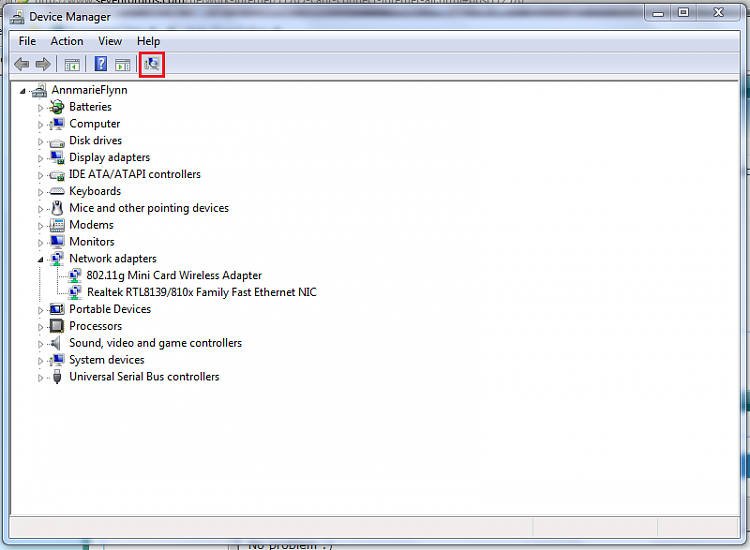The image size is (750, 550).
Task: Select the Computer category icon
Action: click(57, 123)
